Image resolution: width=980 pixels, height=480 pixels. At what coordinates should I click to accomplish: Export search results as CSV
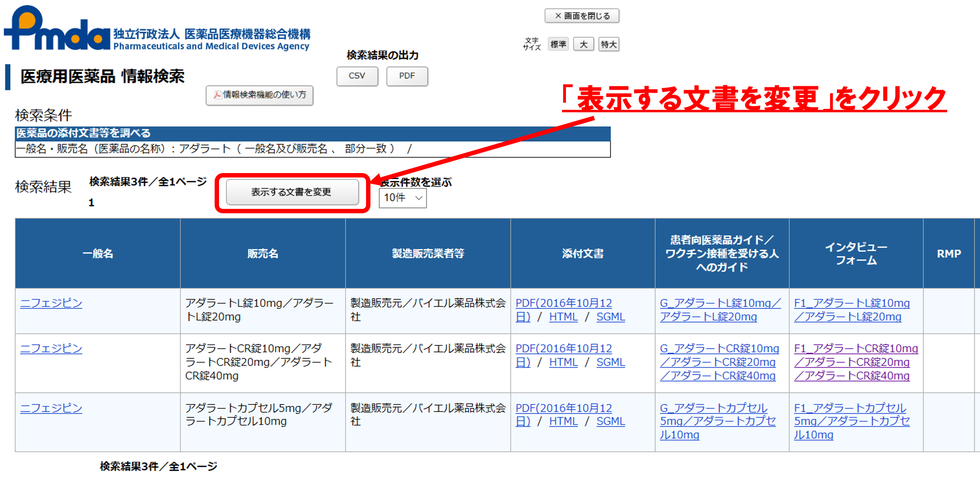[357, 76]
